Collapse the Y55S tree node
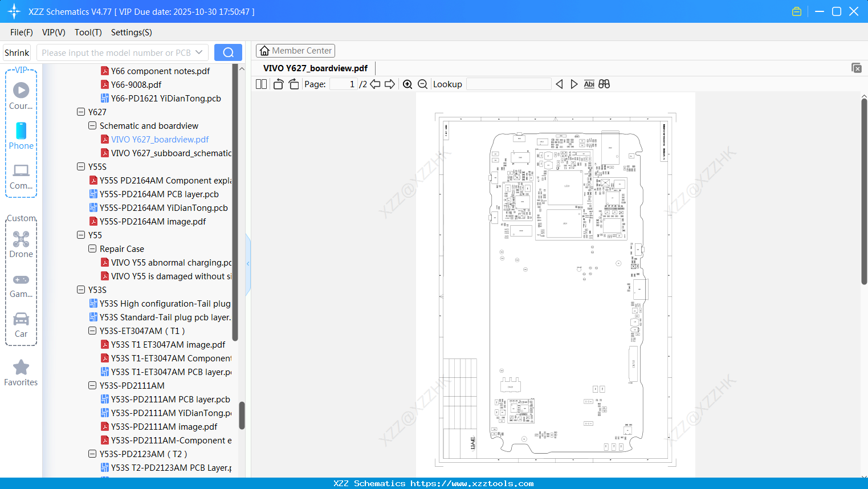Screen dimensions: 868x489 coord(81,167)
